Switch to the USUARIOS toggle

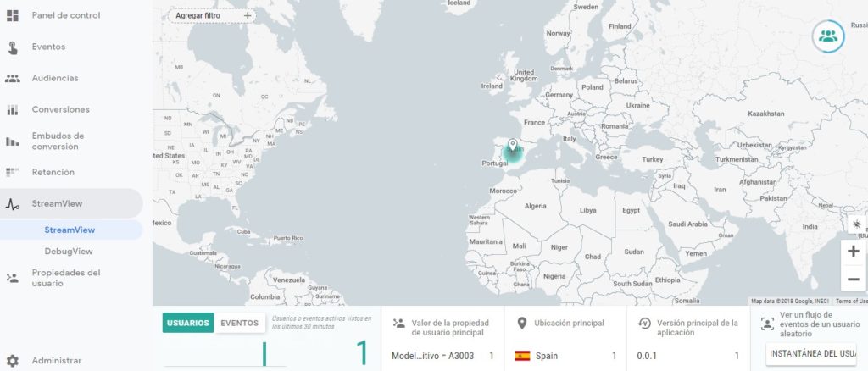click(188, 323)
